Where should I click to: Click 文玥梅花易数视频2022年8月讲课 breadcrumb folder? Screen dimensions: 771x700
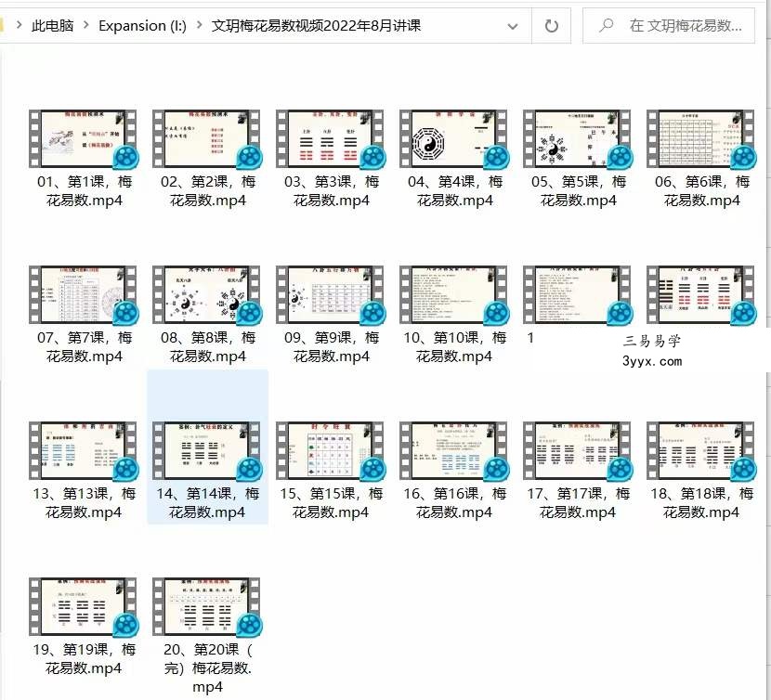(316, 26)
